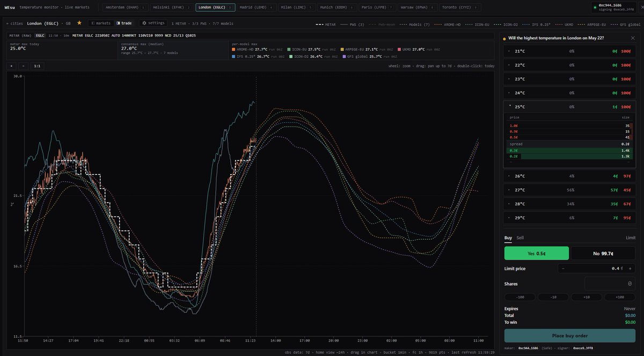The height and width of the screenshot is (356, 644).
Task: Increase limit price with plus stepper
Action: tap(631, 268)
